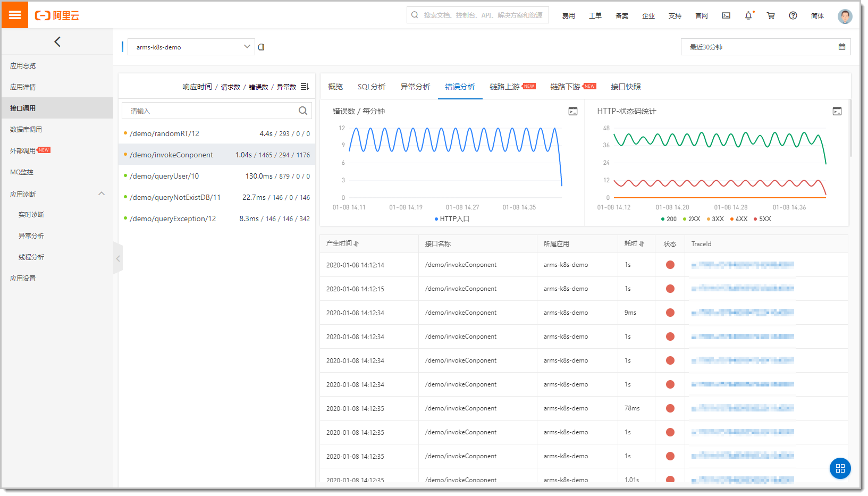The height and width of the screenshot is (496, 868).
Task: Sort interfaces by 请求数
Action: pos(231,87)
